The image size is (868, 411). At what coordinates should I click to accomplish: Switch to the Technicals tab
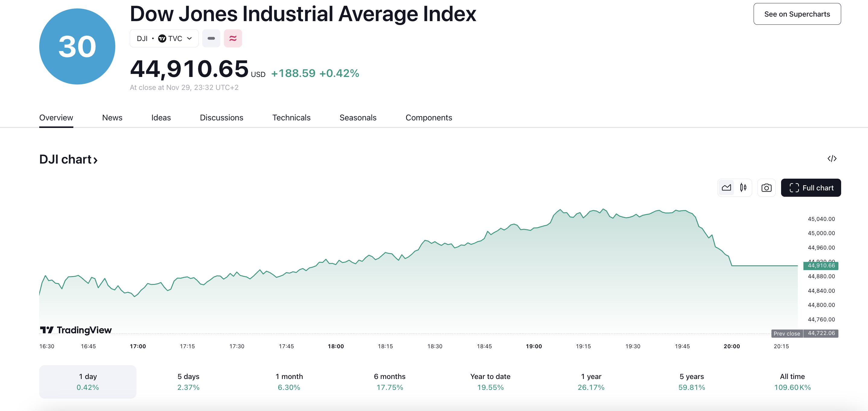pos(291,118)
